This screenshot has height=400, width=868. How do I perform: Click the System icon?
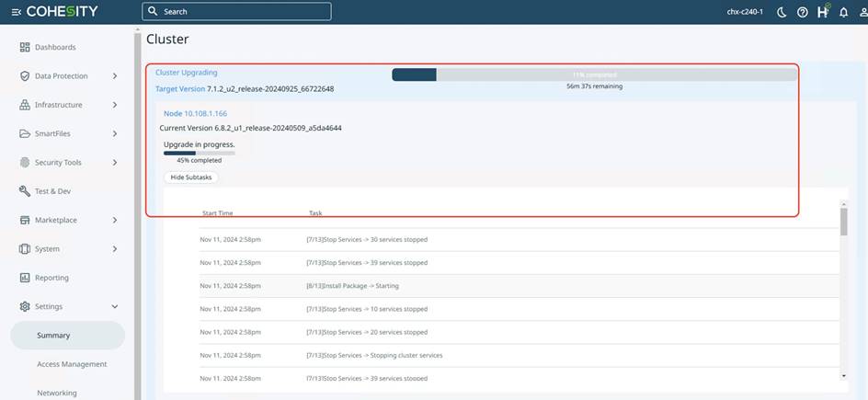click(25, 249)
